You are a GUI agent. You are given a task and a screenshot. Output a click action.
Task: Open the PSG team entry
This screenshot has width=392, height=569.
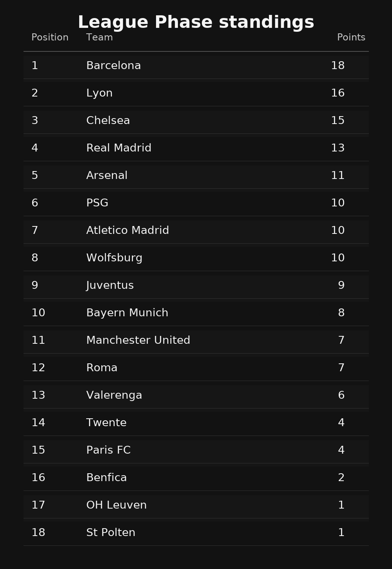pyautogui.click(x=97, y=203)
